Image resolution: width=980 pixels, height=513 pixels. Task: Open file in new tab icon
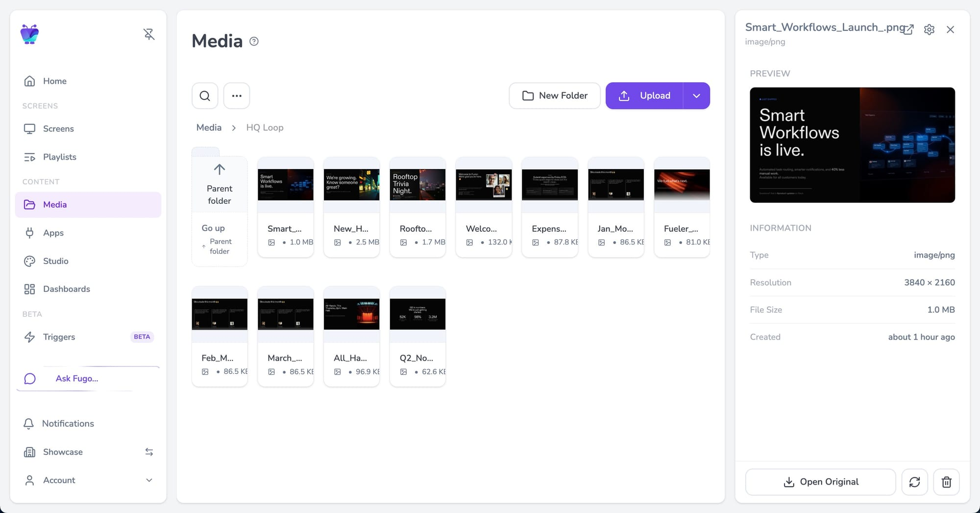pos(908,29)
